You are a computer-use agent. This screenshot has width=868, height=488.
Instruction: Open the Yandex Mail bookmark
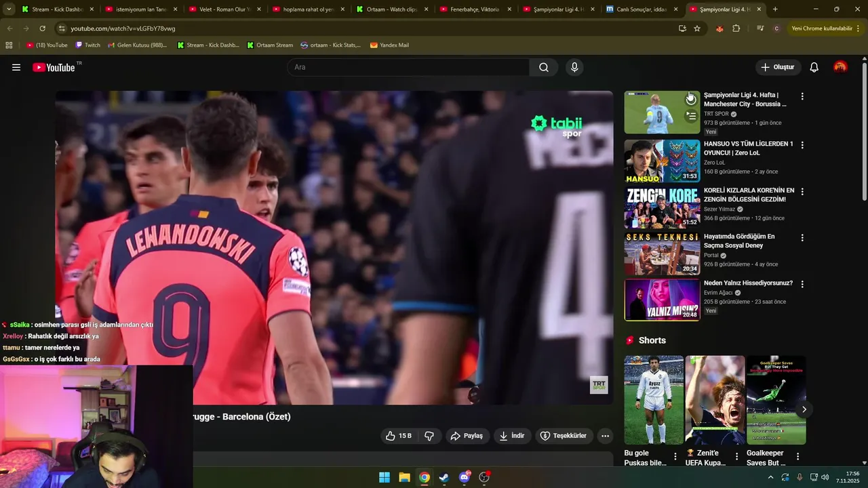click(389, 45)
